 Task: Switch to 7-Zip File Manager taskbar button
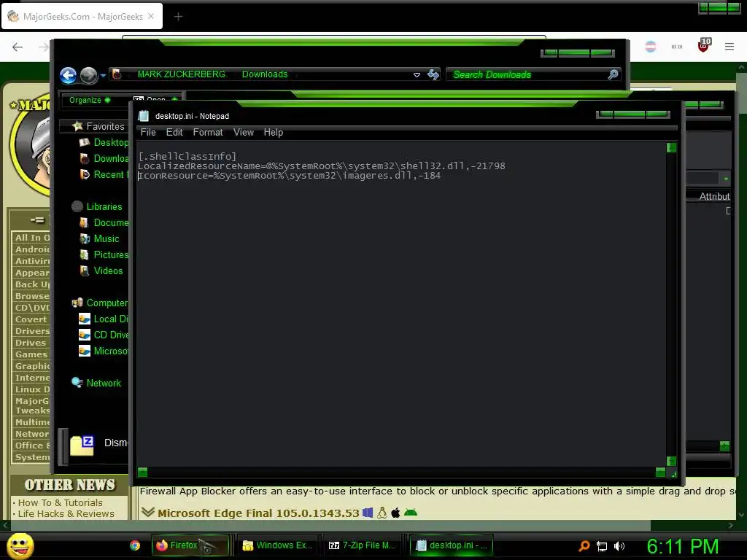[x=363, y=545]
